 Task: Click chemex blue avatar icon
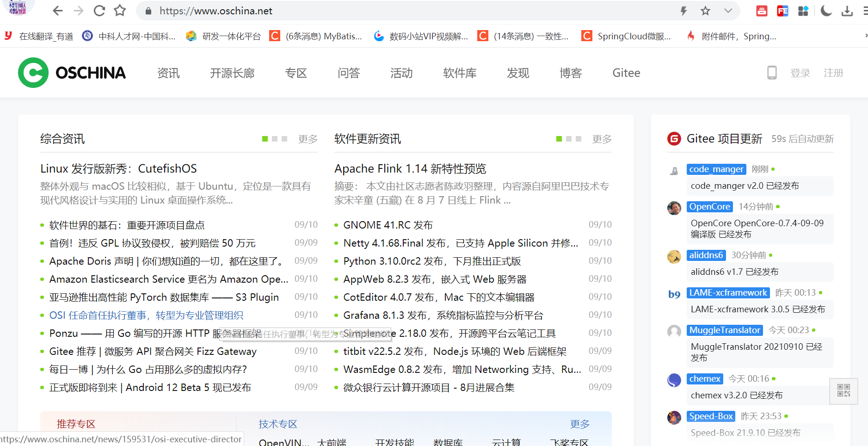(x=674, y=380)
